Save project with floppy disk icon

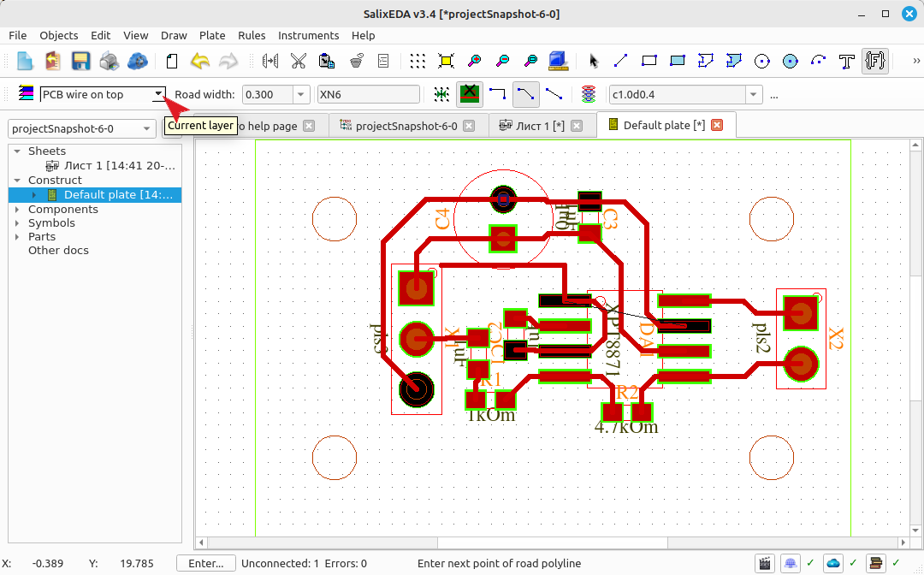tap(80, 61)
